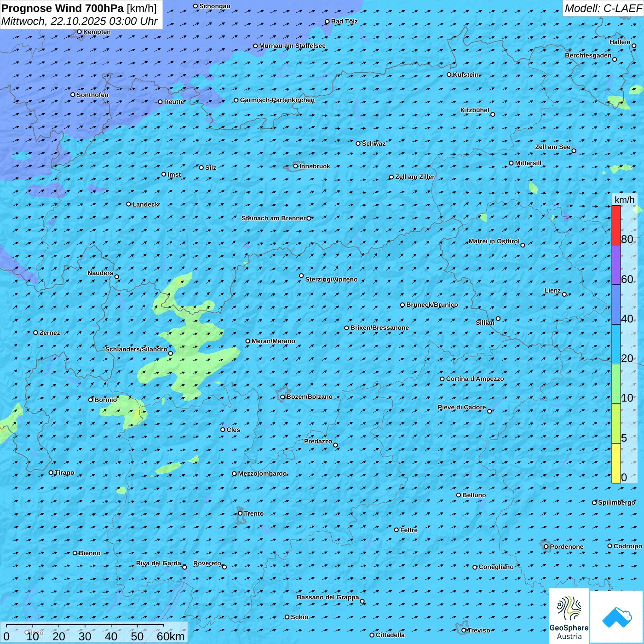644x644 pixels.
Task: Click the 'Schongau' label
Action: 215,6
